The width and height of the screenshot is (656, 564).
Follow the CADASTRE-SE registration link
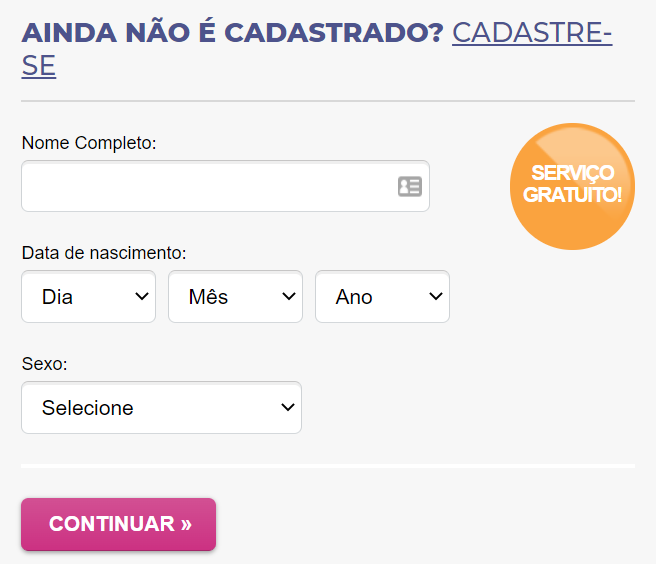click(x=532, y=33)
